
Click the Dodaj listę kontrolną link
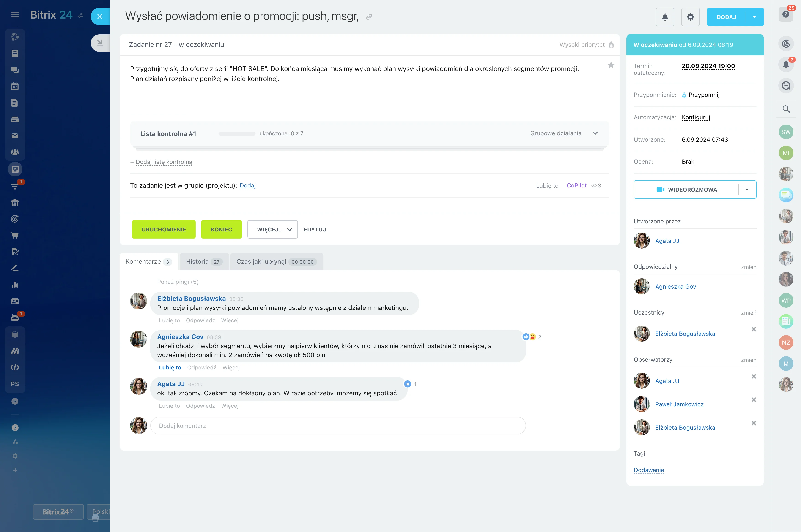[164, 162]
